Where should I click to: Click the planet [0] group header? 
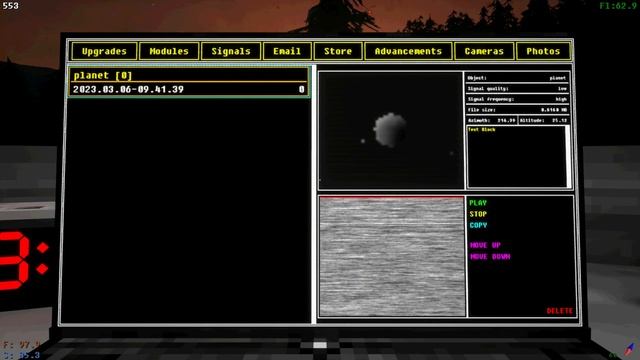pyautogui.click(x=189, y=76)
